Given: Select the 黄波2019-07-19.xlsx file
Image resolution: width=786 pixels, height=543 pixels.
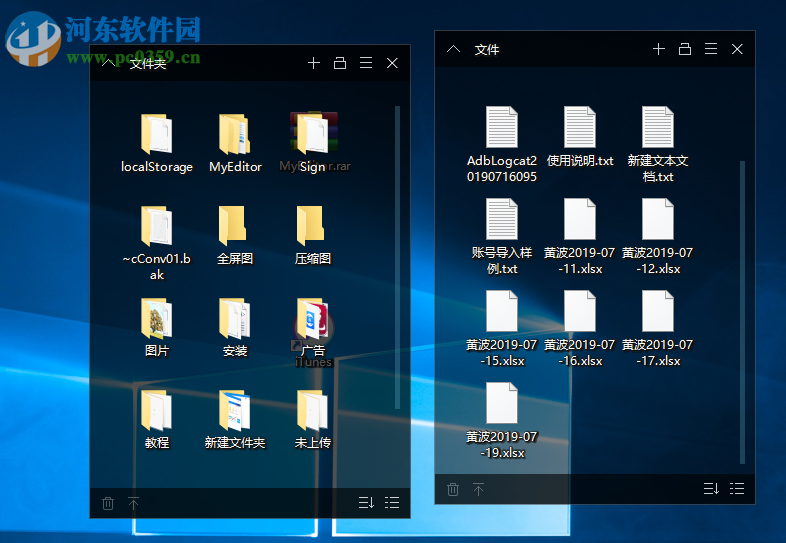Looking at the screenshot, I should pyautogui.click(x=502, y=421).
